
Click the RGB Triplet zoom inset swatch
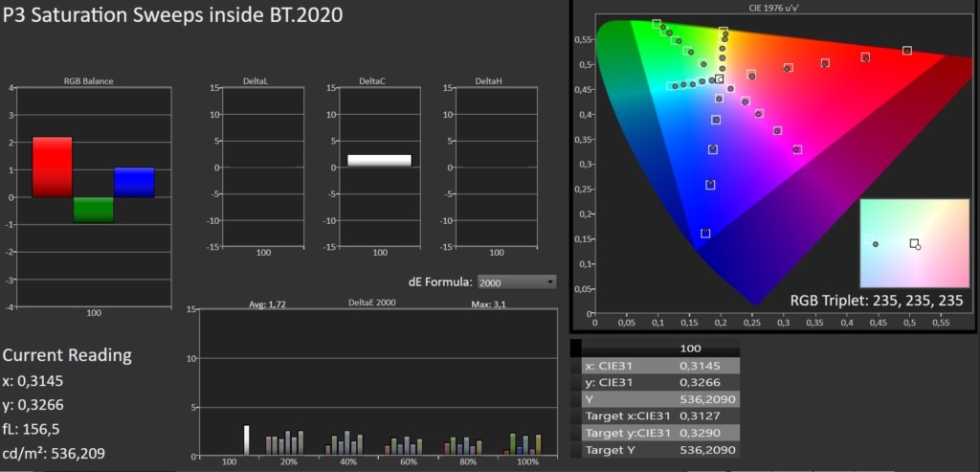(914, 243)
